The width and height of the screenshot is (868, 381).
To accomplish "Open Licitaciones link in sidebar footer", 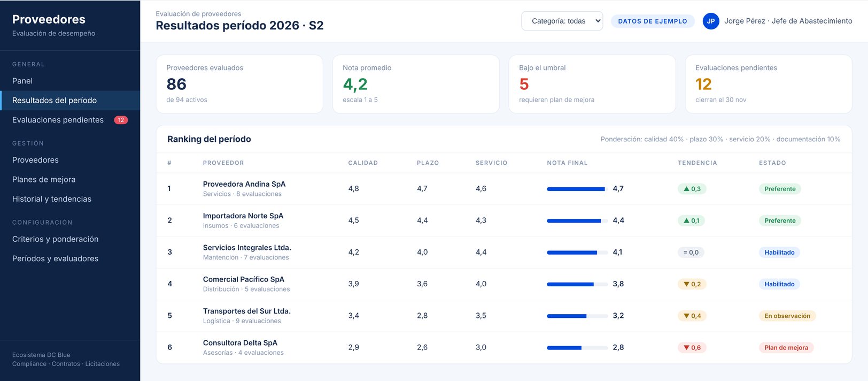I will pos(103,364).
